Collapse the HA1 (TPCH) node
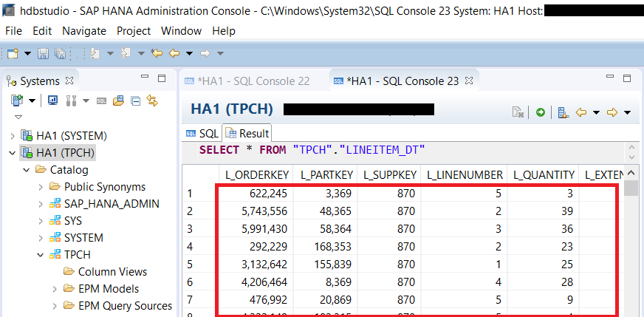 pyautogui.click(x=13, y=153)
